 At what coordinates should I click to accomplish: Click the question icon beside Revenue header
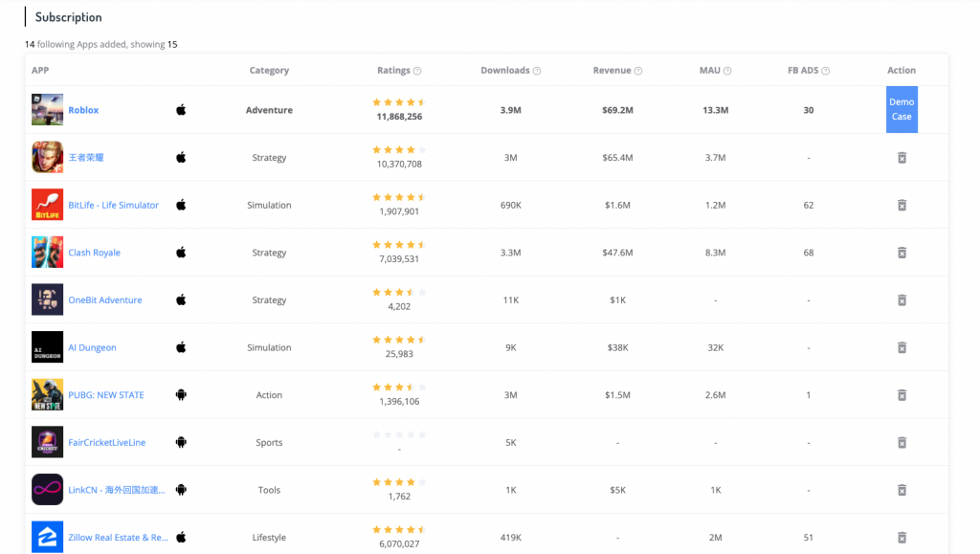[x=638, y=71]
